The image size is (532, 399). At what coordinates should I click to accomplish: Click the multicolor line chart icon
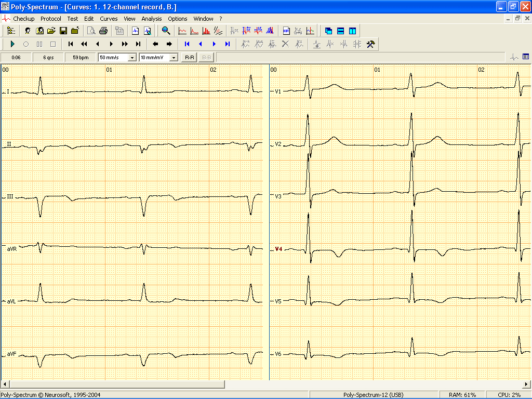[x=310, y=31]
